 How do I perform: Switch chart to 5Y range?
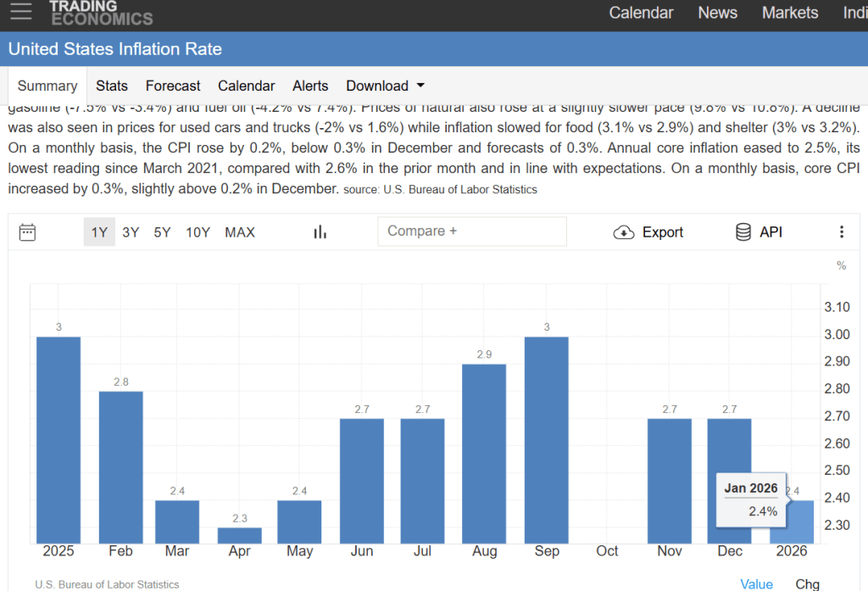pyautogui.click(x=162, y=232)
